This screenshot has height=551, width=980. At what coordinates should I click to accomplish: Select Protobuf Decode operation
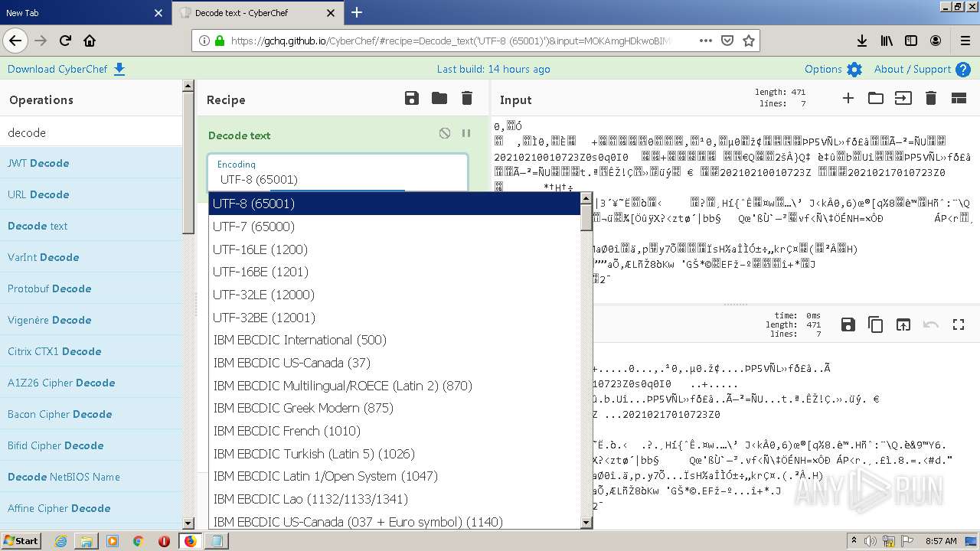[x=91, y=289]
